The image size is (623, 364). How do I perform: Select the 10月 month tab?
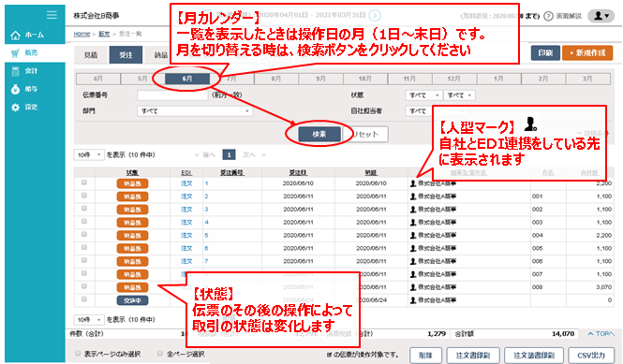point(365,79)
